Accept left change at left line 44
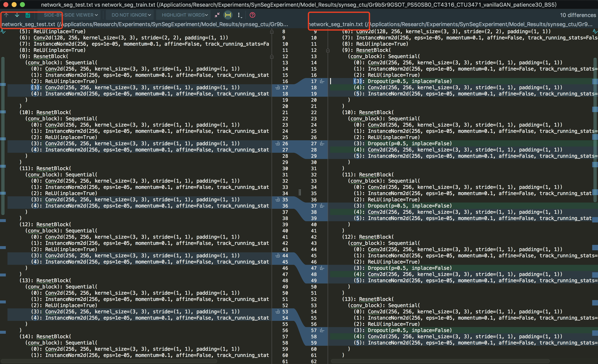598x364 pixels. pos(277,255)
